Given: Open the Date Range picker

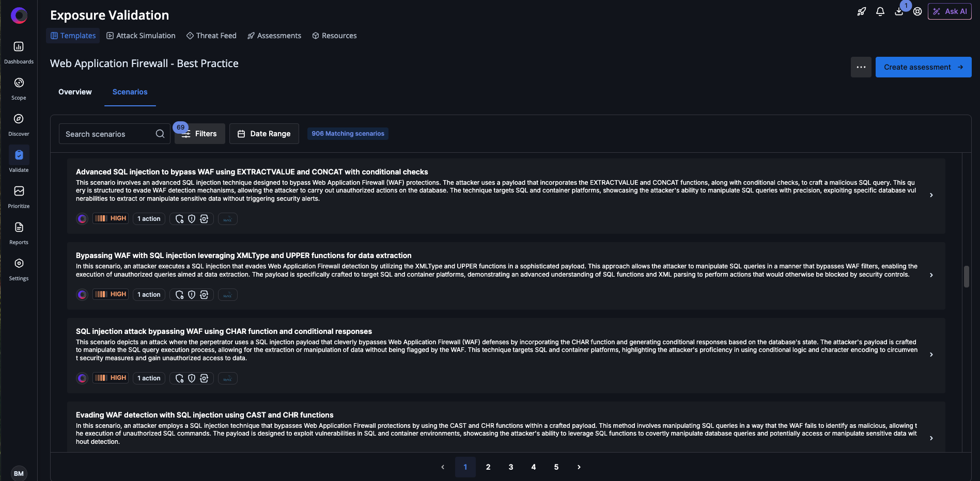Looking at the screenshot, I should pos(263,134).
